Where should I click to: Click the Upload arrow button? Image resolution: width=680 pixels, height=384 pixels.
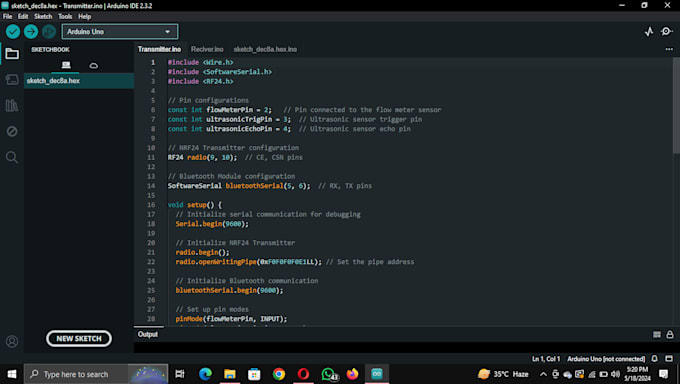(x=31, y=31)
